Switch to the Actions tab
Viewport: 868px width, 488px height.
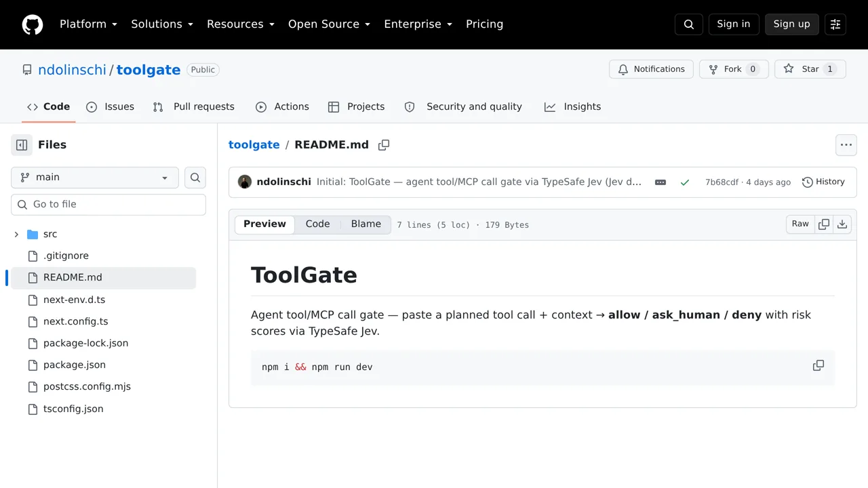(x=282, y=107)
